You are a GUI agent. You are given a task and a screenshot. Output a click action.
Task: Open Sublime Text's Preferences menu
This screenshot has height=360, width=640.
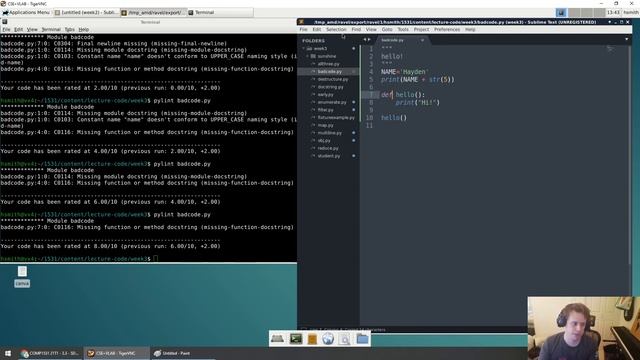coord(447,29)
